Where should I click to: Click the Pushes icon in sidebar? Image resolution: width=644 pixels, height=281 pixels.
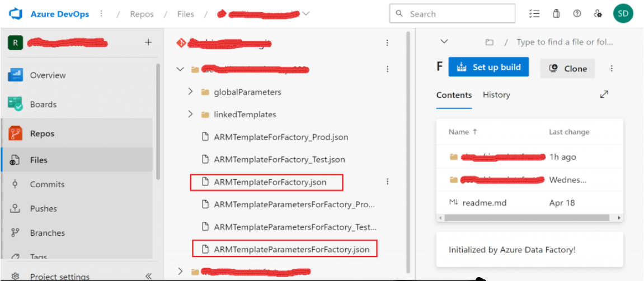15,208
